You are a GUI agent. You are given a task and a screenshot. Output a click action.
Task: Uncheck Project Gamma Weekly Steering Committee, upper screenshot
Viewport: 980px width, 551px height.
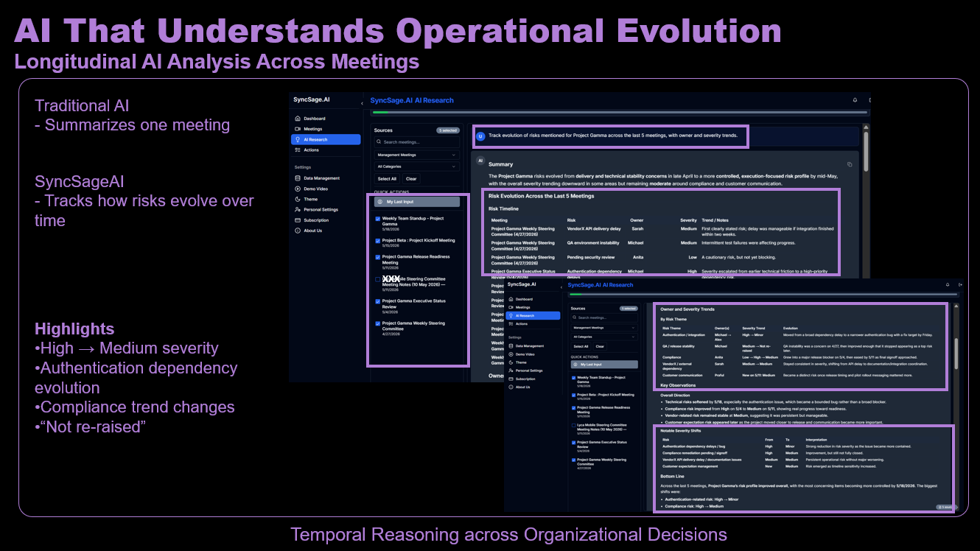tap(378, 323)
